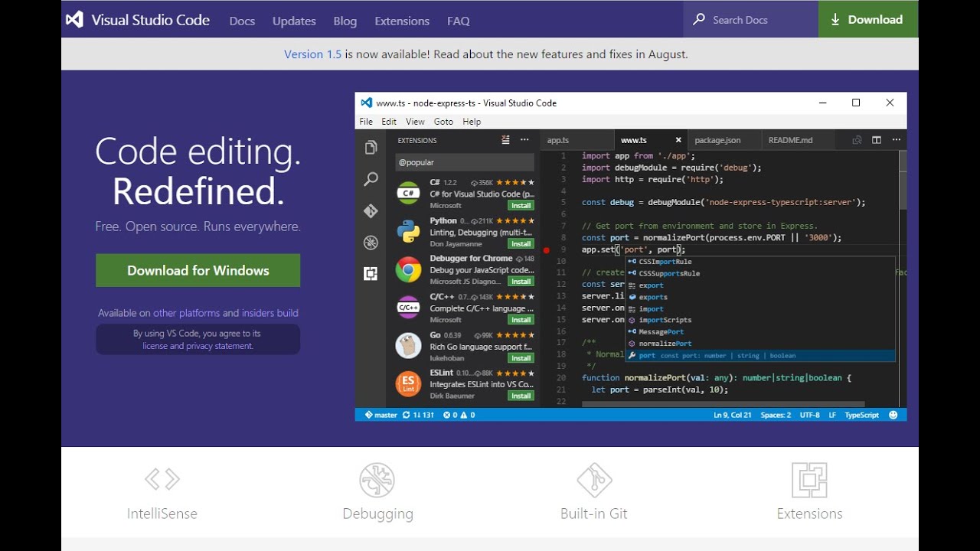Click the C/C++ extension icon
Image resolution: width=980 pixels, height=551 pixels.
pyautogui.click(x=408, y=308)
